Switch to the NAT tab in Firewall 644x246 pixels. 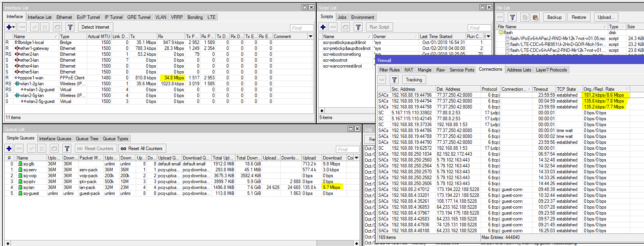409,70
